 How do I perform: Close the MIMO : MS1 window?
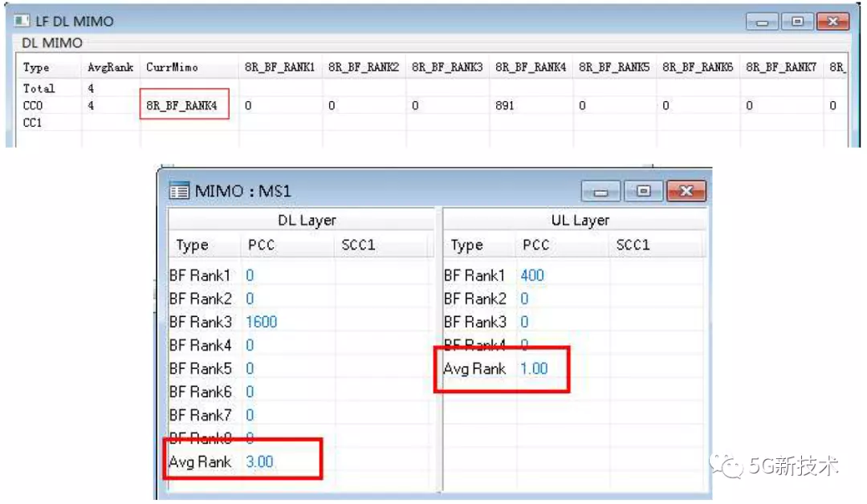click(x=686, y=191)
